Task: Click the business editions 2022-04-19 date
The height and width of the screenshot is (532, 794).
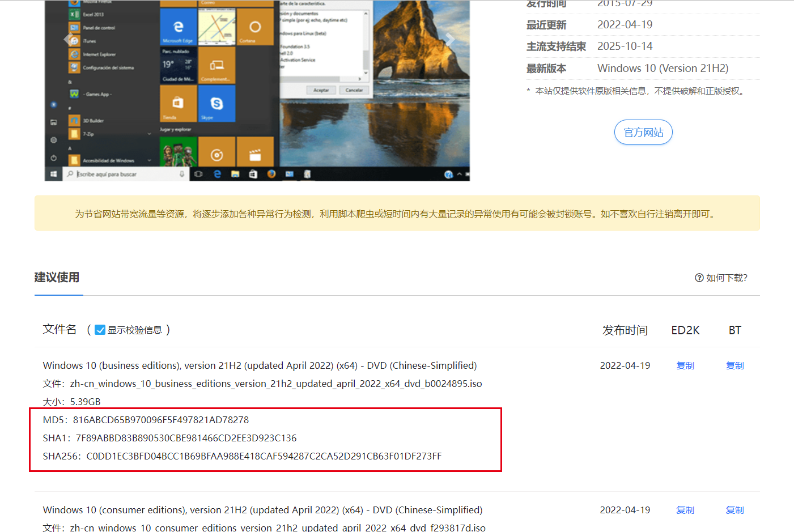Action: (625, 365)
